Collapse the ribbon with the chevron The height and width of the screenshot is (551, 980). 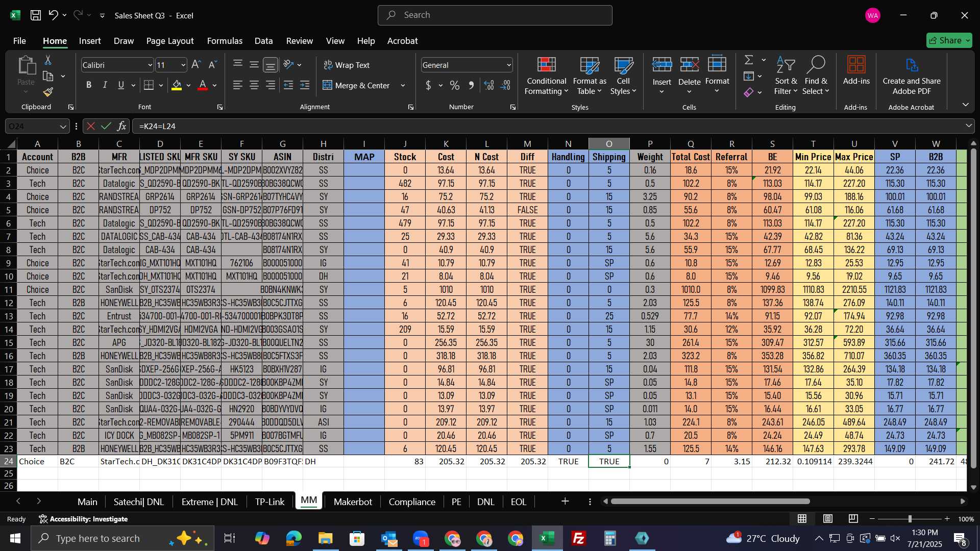[x=965, y=105]
